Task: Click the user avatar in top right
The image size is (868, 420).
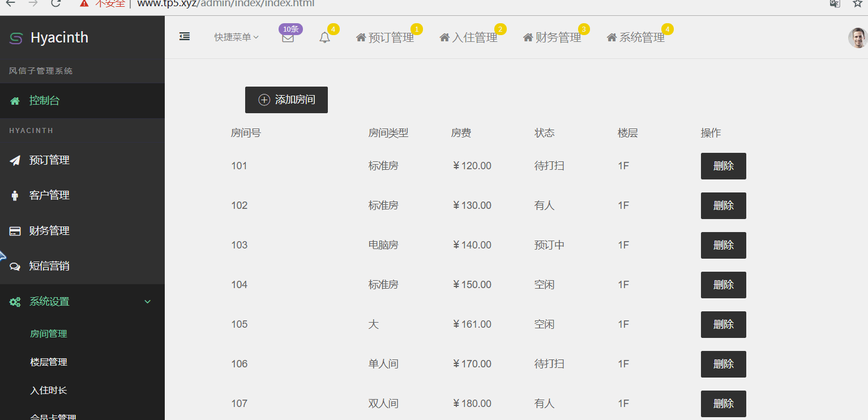Action: [x=857, y=38]
